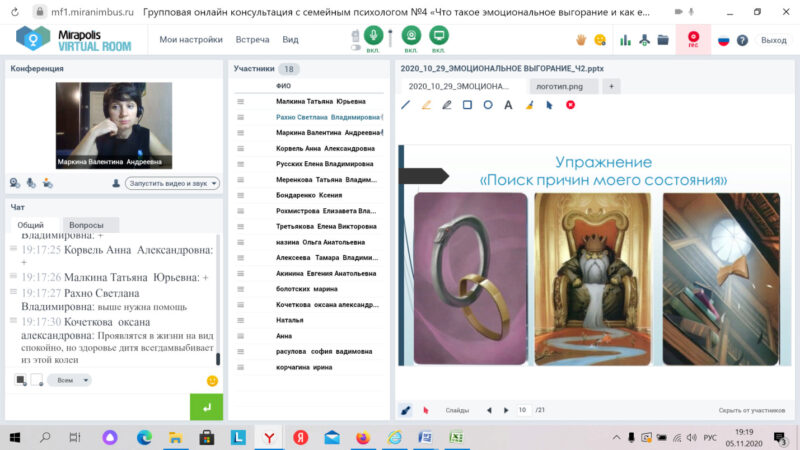Click the chat message input field

click(x=97, y=407)
